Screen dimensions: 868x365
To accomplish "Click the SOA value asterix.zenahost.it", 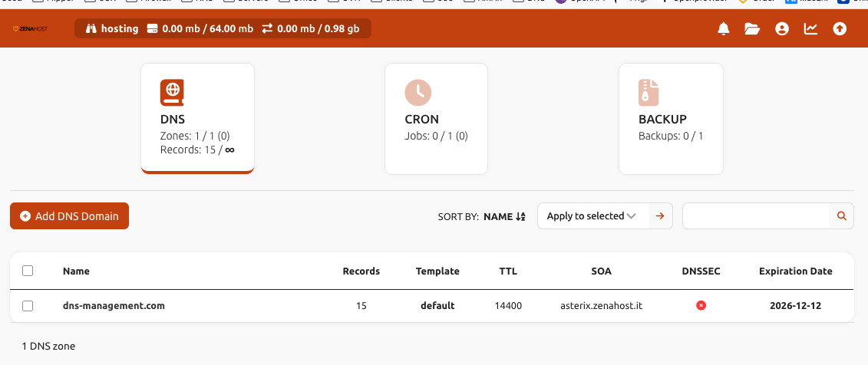I will (x=601, y=305).
